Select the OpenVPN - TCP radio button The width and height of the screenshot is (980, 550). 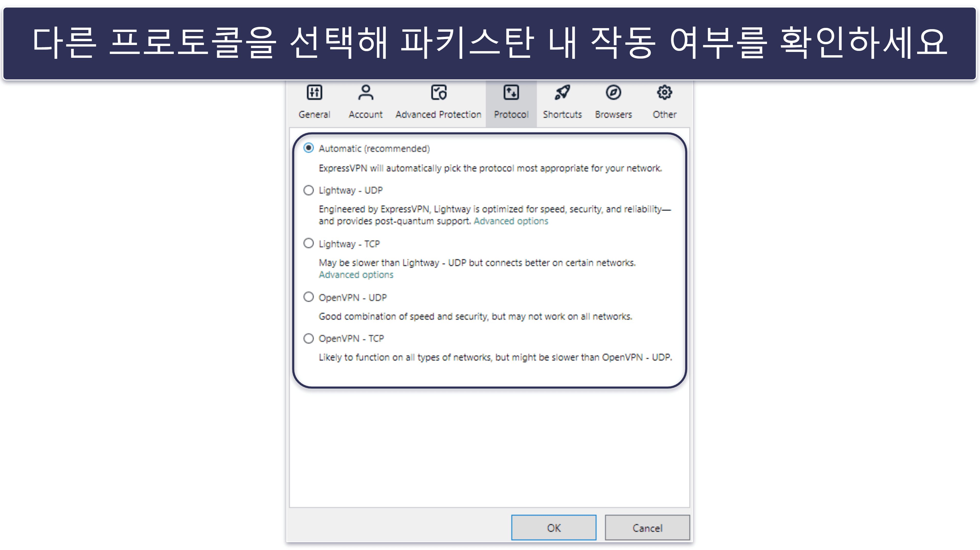tap(309, 338)
